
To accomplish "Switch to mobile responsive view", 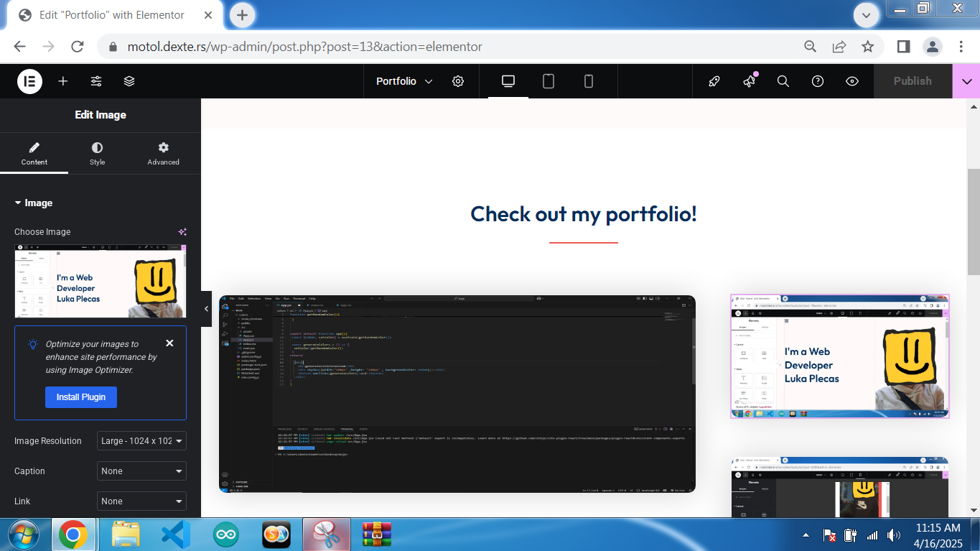I will (x=589, y=81).
